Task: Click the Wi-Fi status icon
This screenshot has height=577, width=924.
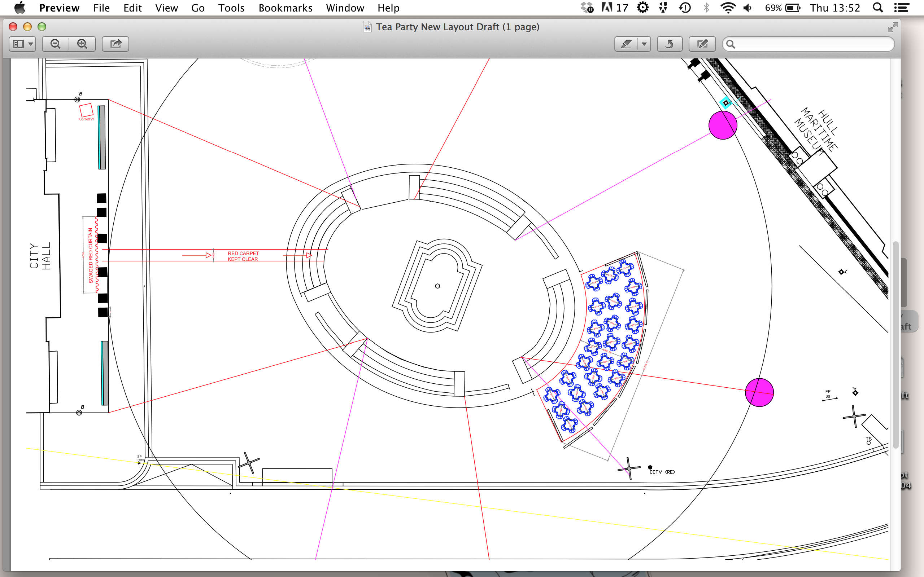Action: coord(728,8)
